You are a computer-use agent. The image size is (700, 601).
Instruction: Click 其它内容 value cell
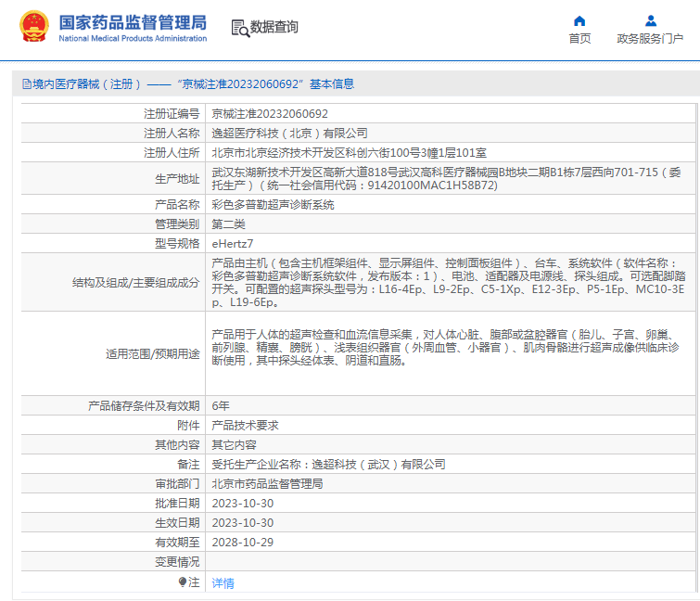pyautogui.click(x=234, y=445)
